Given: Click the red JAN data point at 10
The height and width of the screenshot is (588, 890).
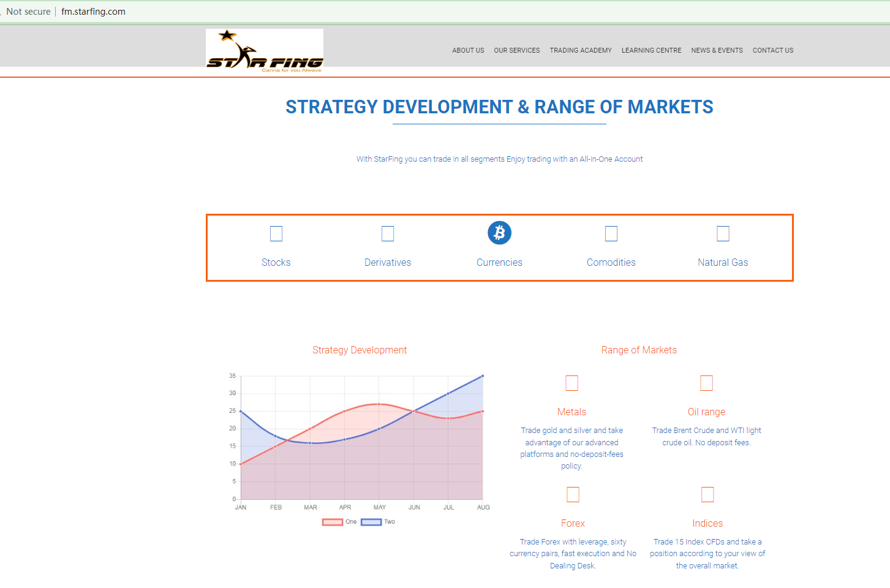Looking at the screenshot, I should coord(241,464).
